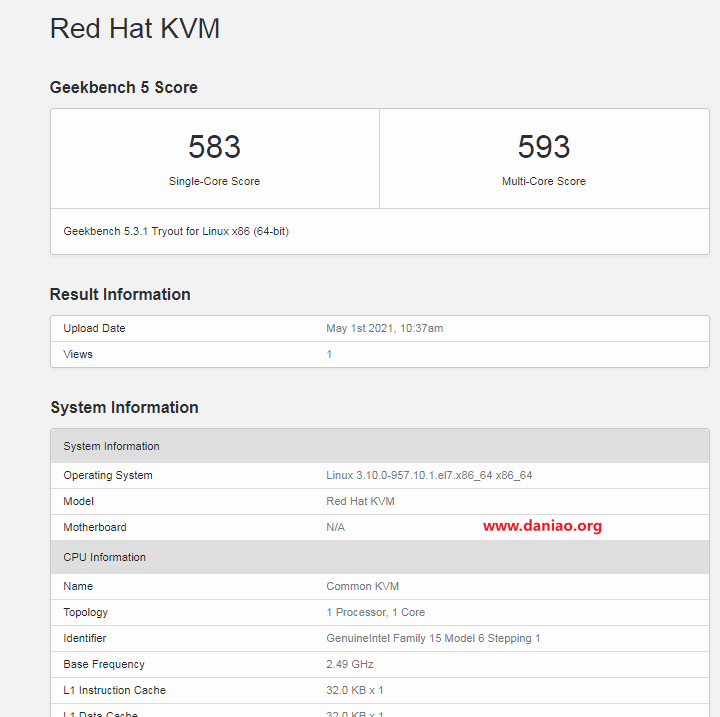This screenshot has width=720, height=717.
Task: Click the CPU Name row label
Action: [x=78, y=587]
